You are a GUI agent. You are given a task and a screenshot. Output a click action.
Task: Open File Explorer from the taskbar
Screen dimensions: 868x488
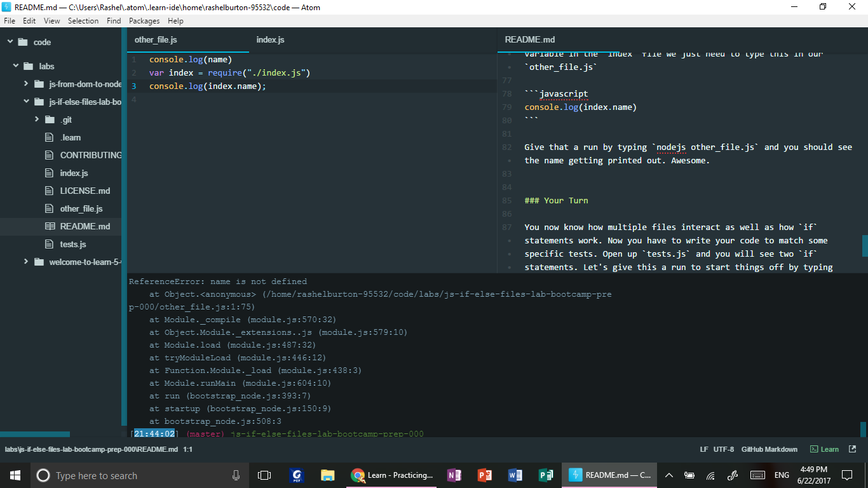(x=327, y=475)
